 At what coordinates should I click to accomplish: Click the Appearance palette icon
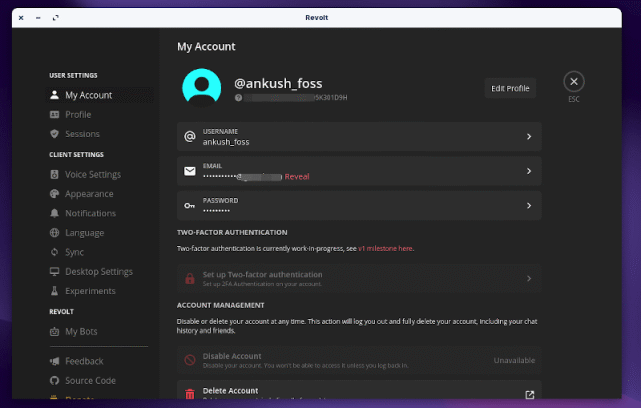tap(54, 194)
